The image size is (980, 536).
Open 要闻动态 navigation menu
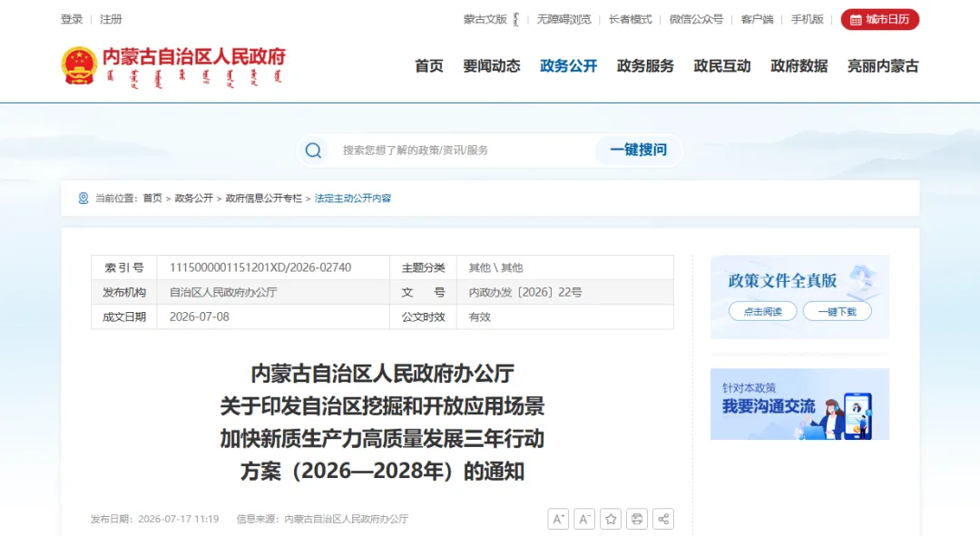point(491,65)
